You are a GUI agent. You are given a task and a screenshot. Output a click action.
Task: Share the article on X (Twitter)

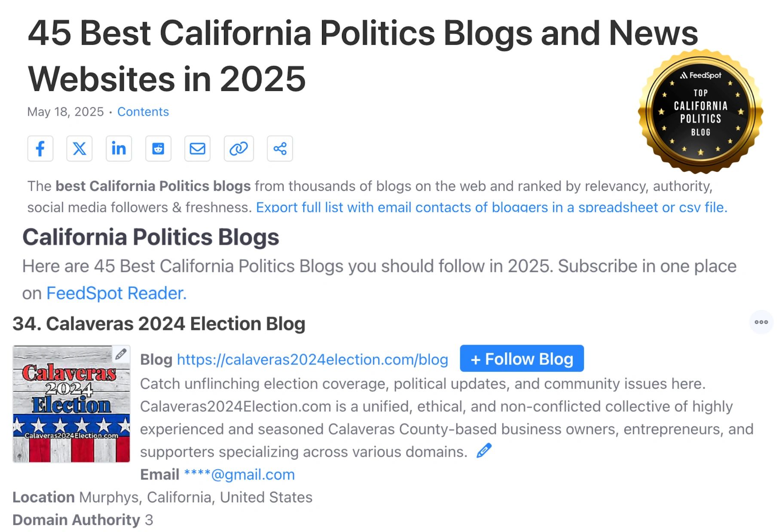pyautogui.click(x=79, y=149)
